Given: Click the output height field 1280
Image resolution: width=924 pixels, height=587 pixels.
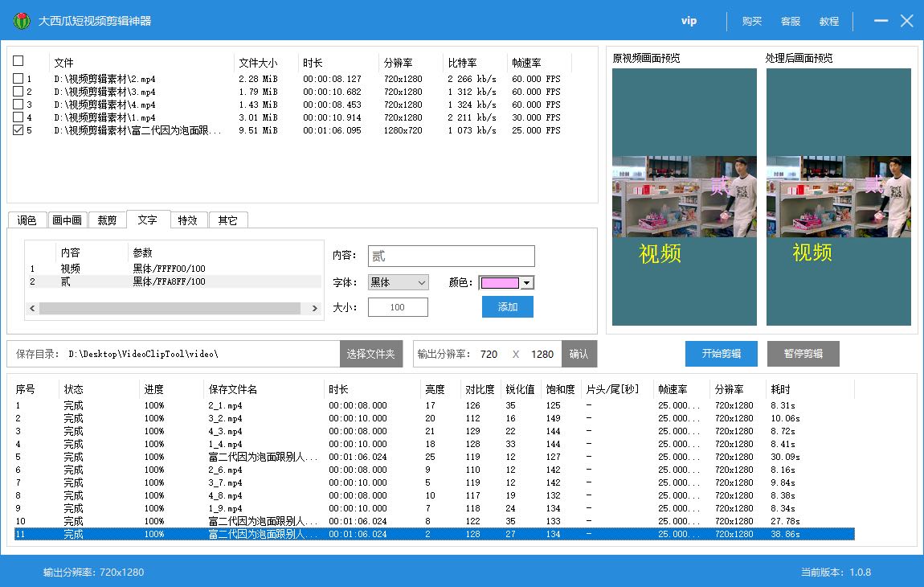Looking at the screenshot, I should pyautogui.click(x=542, y=354).
